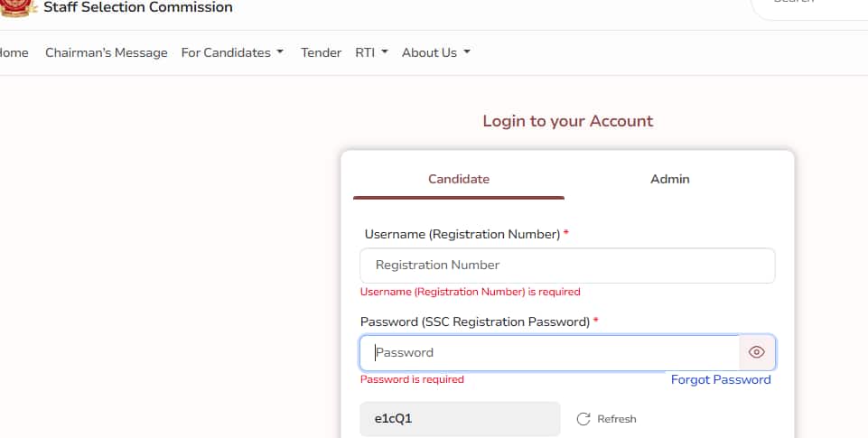Switch to the Admin login tab

click(669, 179)
